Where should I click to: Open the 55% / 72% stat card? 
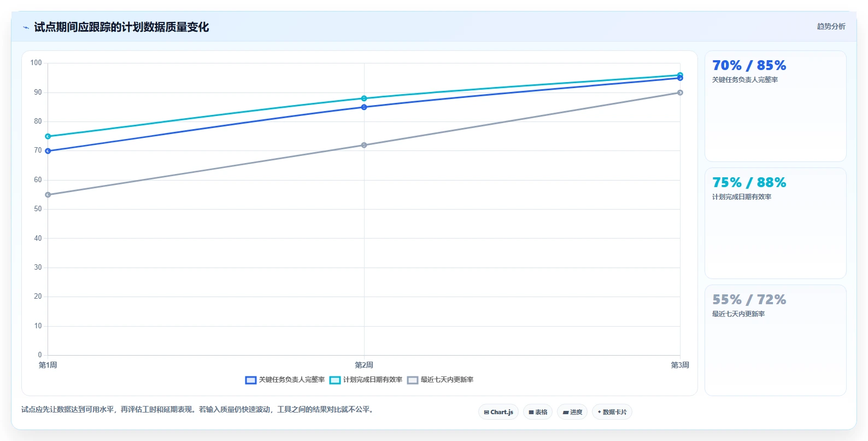776,340
